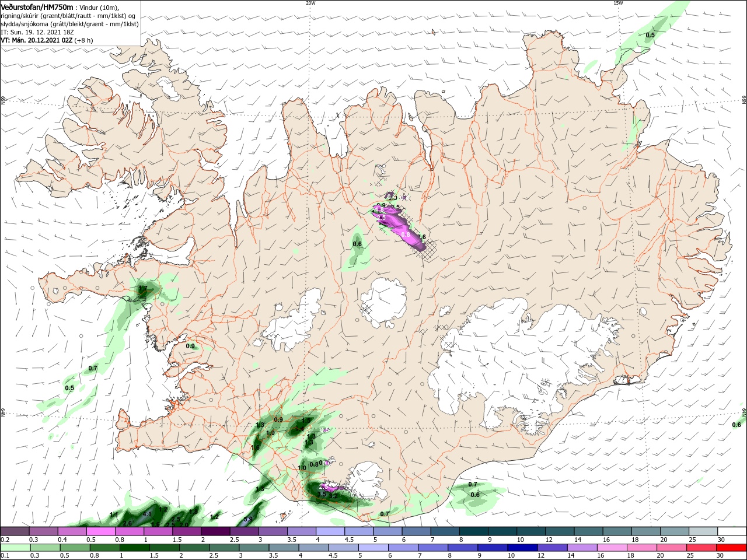The width and height of the screenshot is (747, 560).
Task: Click the "0.6" value at far east map edge
Action: [x=736, y=425]
